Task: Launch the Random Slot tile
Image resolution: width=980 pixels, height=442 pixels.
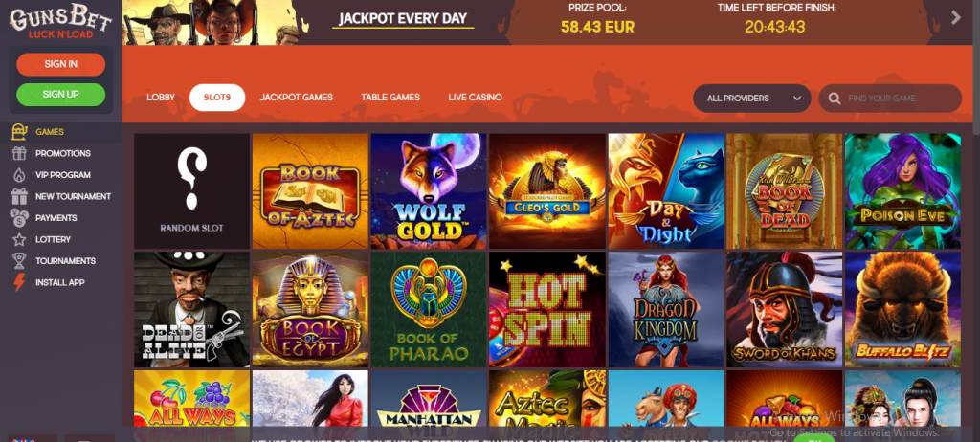Action: [x=191, y=191]
